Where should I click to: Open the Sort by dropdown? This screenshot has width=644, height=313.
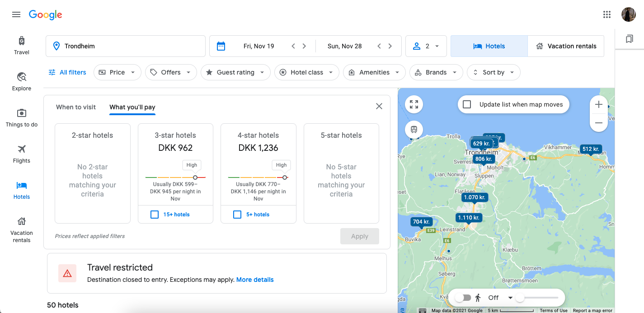(x=494, y=72)
